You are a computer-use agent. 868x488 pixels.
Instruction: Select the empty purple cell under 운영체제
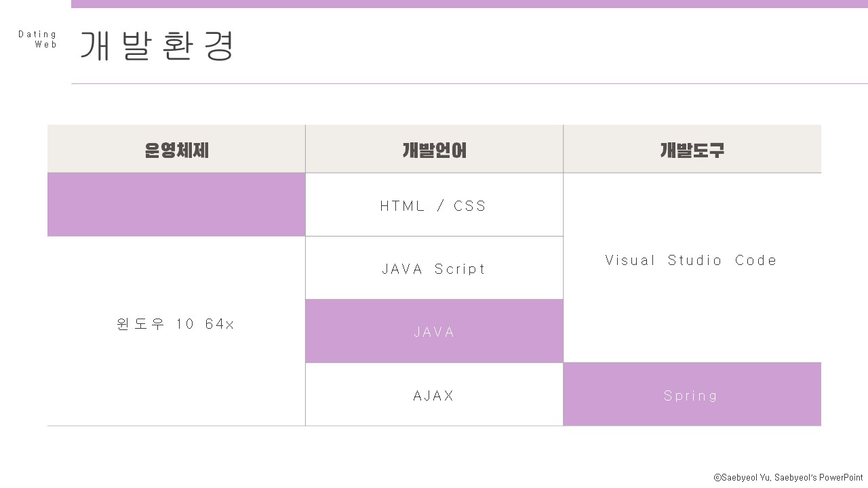pyautogui.click(x=176, y=205)
